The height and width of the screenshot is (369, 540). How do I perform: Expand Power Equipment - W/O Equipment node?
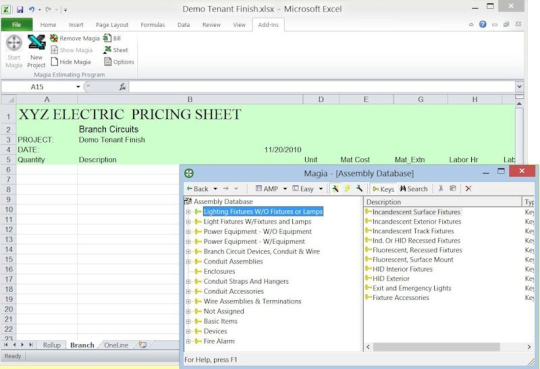pyautogui.click(x=188, y=232)
